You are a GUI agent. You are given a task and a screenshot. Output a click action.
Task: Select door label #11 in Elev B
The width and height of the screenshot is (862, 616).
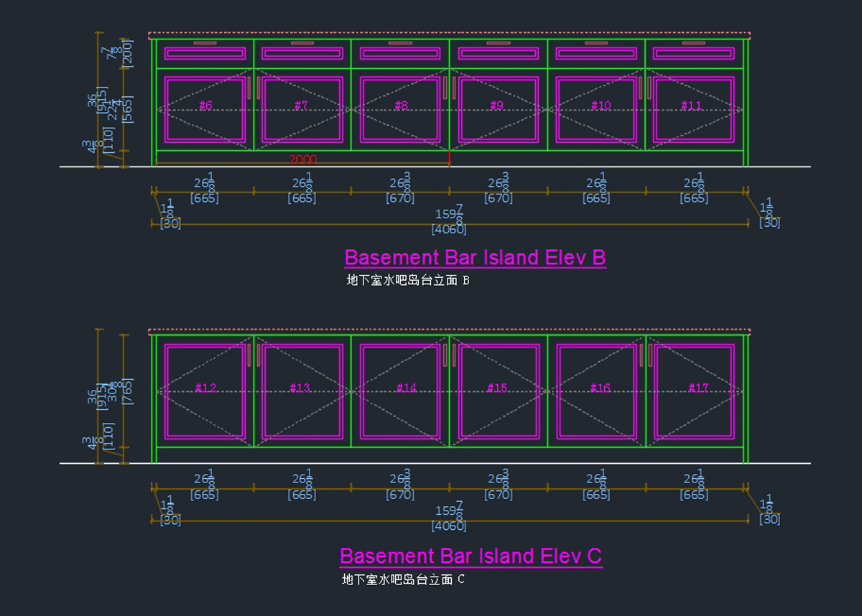coord(691,106)
